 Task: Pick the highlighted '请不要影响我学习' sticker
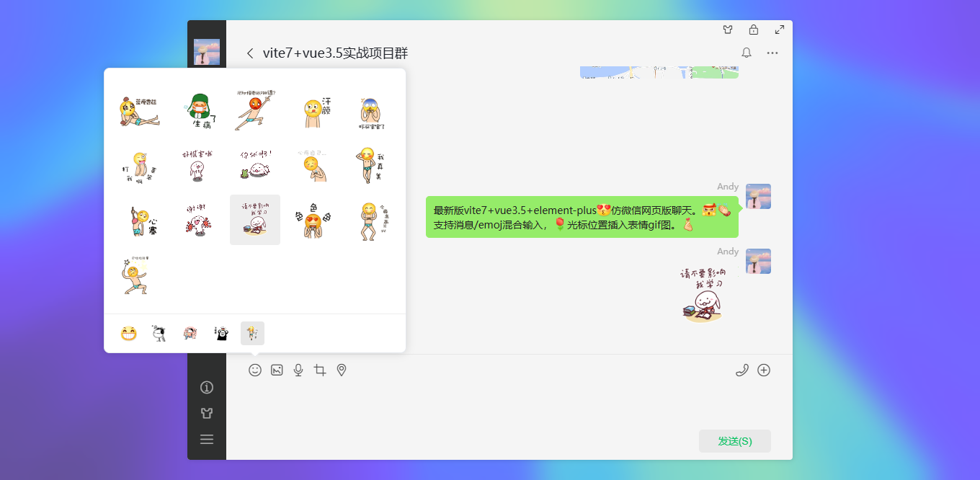point(255,220)
